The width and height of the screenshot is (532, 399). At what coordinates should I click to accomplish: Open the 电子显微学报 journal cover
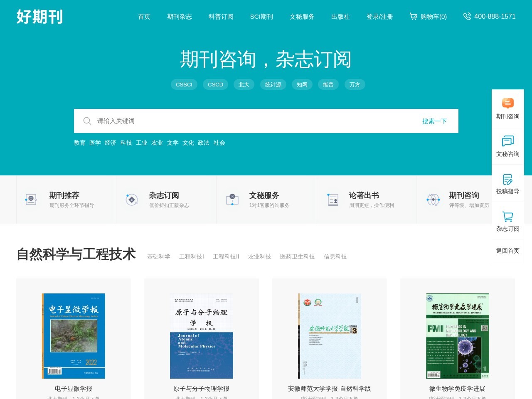coord(73,335)
